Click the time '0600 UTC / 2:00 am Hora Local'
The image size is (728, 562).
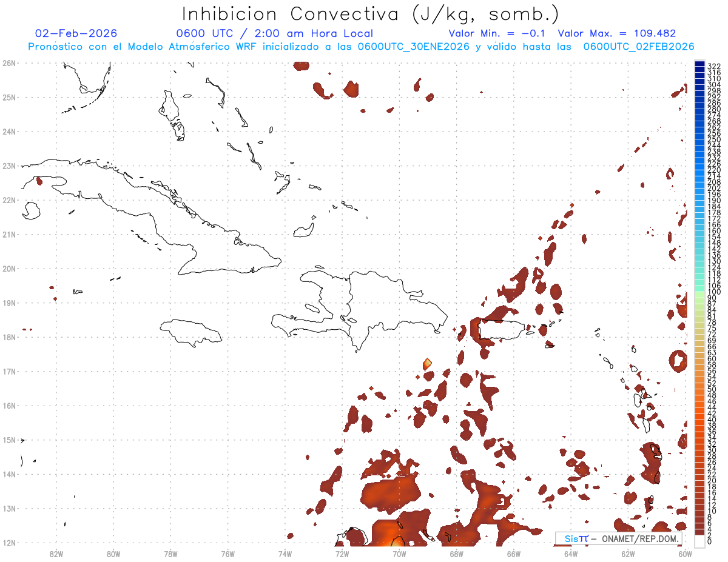pos(274,33)
